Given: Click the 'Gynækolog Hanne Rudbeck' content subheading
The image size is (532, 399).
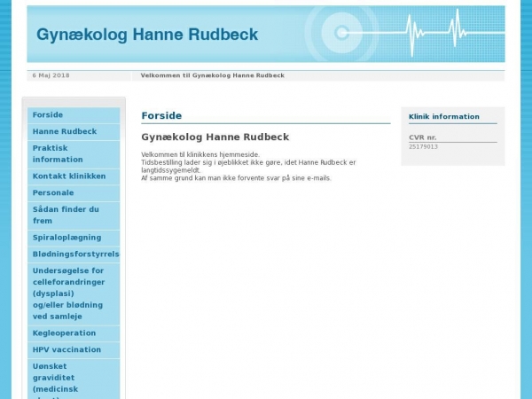Looking at the screenshot, I should tap(215, 137).
